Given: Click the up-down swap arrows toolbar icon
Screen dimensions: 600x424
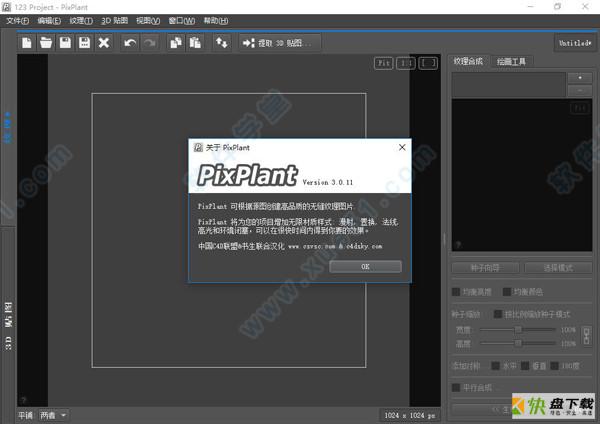Looking at the screenshot, I should tap(222, 42).
